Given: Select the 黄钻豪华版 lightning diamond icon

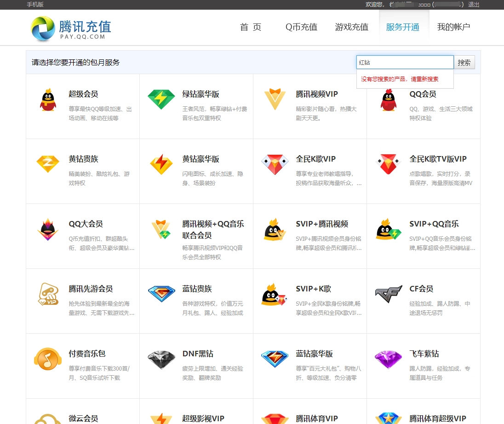Looking at the screenshot, I should coord(161,164).
